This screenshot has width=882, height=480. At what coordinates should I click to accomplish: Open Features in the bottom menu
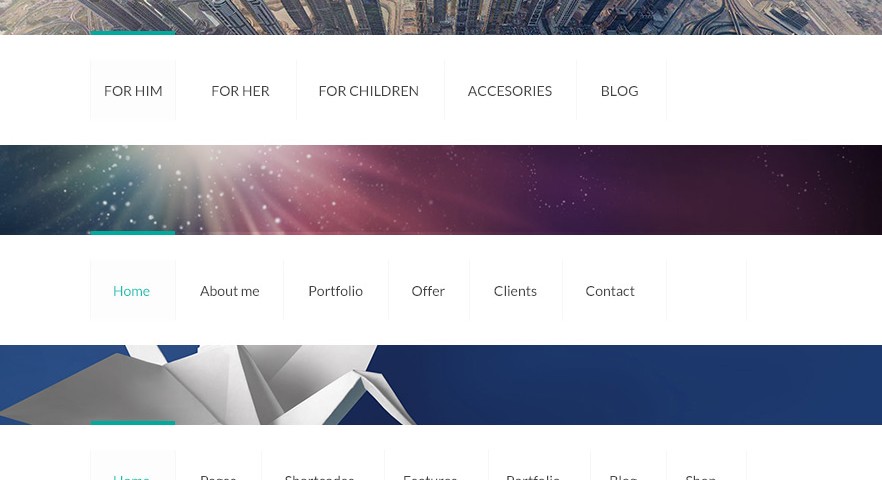tap(430, 475)
